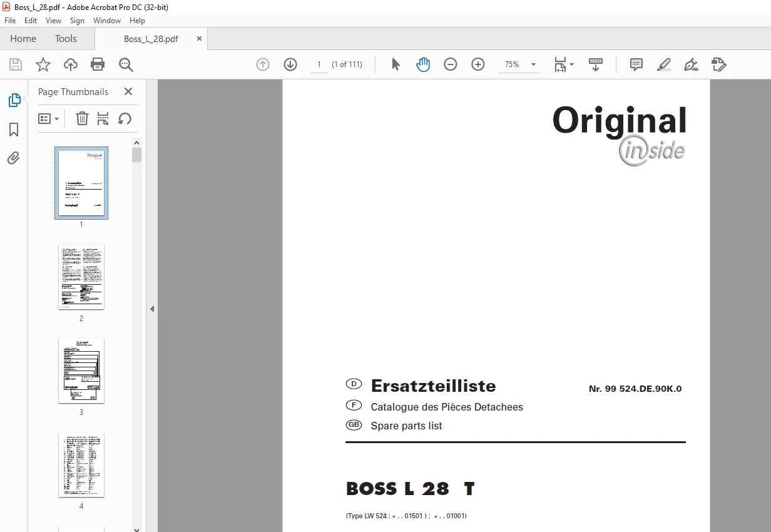Image resolution: width=771 pixels, height=532 pixels.
Task: Delete selected page thumbnail
Action: pyautogui.click(x=82, y=118)
